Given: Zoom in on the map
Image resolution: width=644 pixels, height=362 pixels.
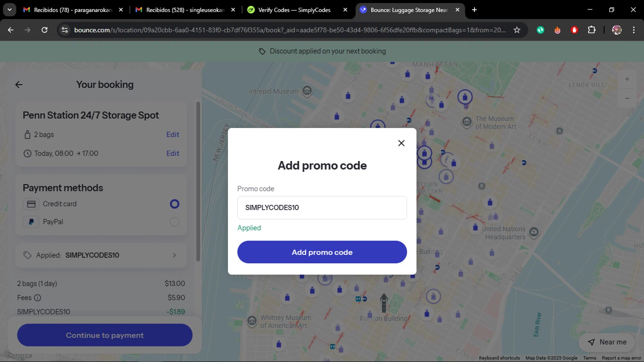Looking at the screenshot, I should [x=627, y=79].
